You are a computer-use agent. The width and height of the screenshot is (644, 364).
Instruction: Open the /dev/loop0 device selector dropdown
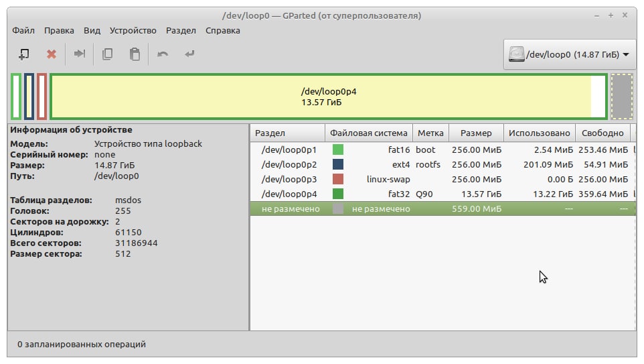(x=569, y=54)
